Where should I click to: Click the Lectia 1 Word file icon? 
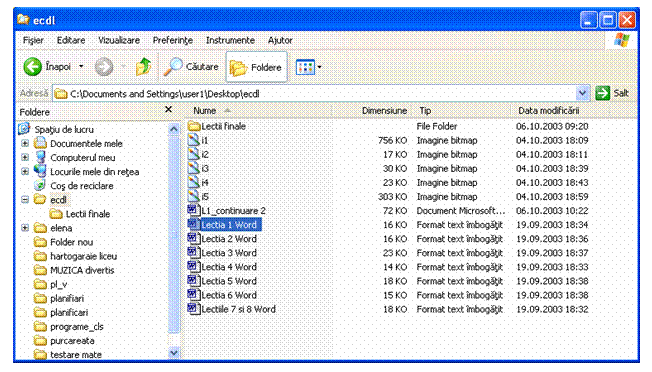[x=194, y=224]
